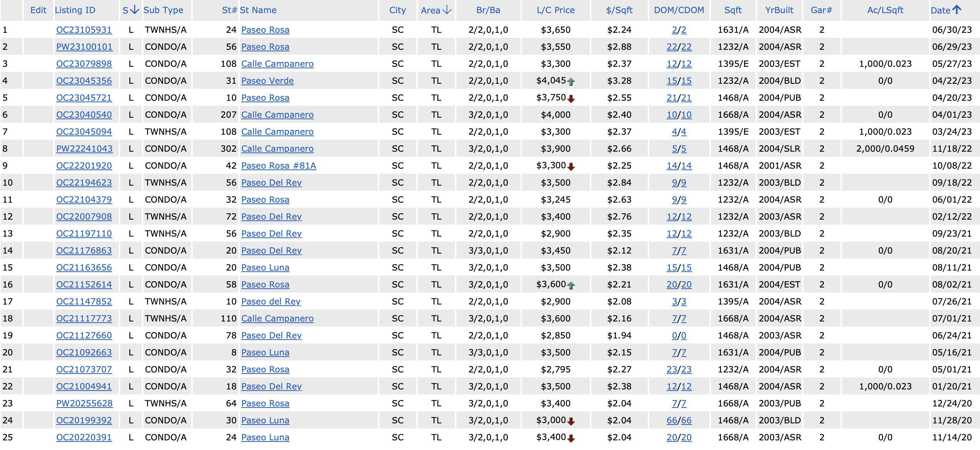The image size is (980, 450).
Task: Click the price increase arrow for $4,045
Action: click(571, 81)
